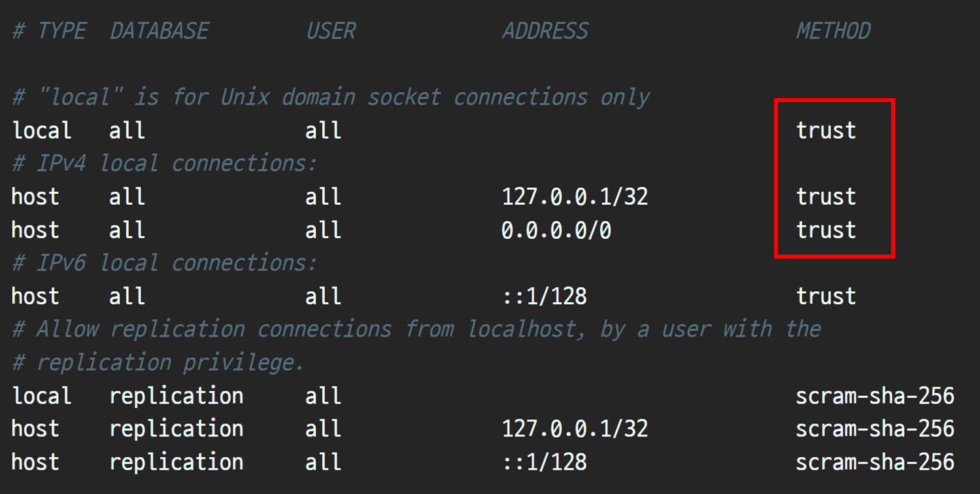Click the scram-sha-256 method for local replication
Image resolution: width=980 pixels, height=494 pixels.
(x=875, y=395)
